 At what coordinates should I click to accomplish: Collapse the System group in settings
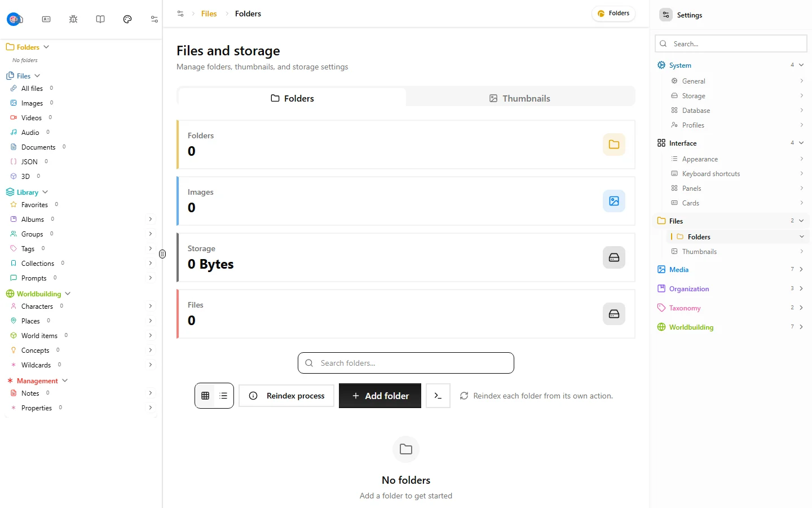[801, 65]
